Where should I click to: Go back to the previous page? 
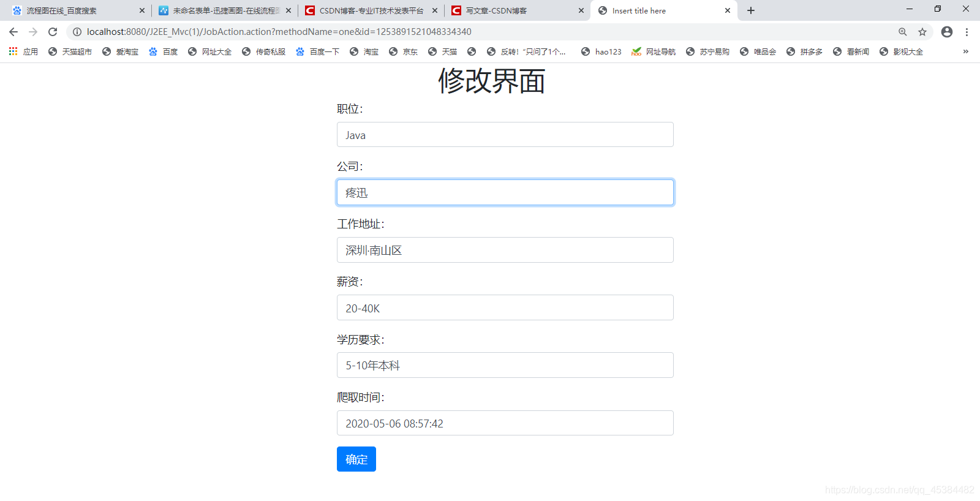[x=13, y=32]
